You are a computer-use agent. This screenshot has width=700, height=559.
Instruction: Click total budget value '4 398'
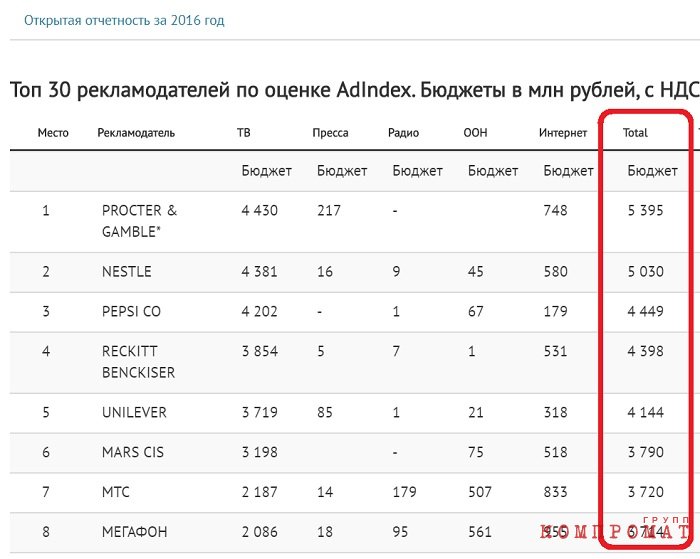tap(646, 351)
